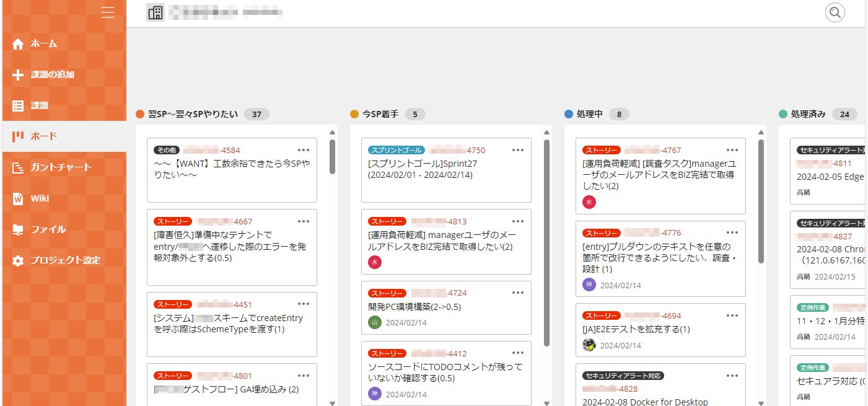Select 課題の追加 menu item
Screen dimensions: 868x406
click(x=63, y=74)
